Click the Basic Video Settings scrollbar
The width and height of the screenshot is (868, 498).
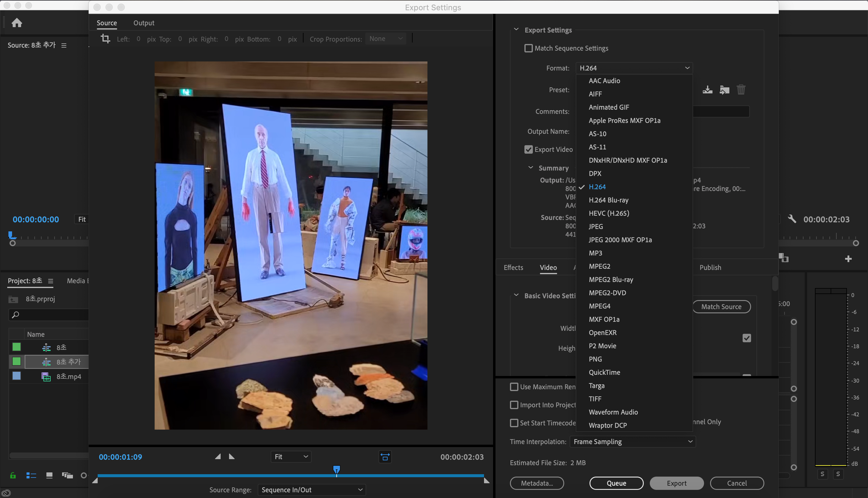(x=775, y=283)
